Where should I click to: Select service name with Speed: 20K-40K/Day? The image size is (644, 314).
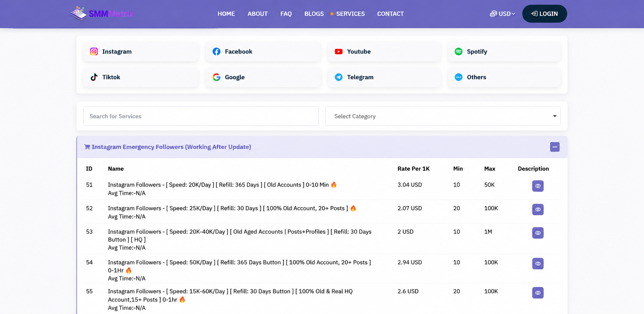click(x=240, y=236)
